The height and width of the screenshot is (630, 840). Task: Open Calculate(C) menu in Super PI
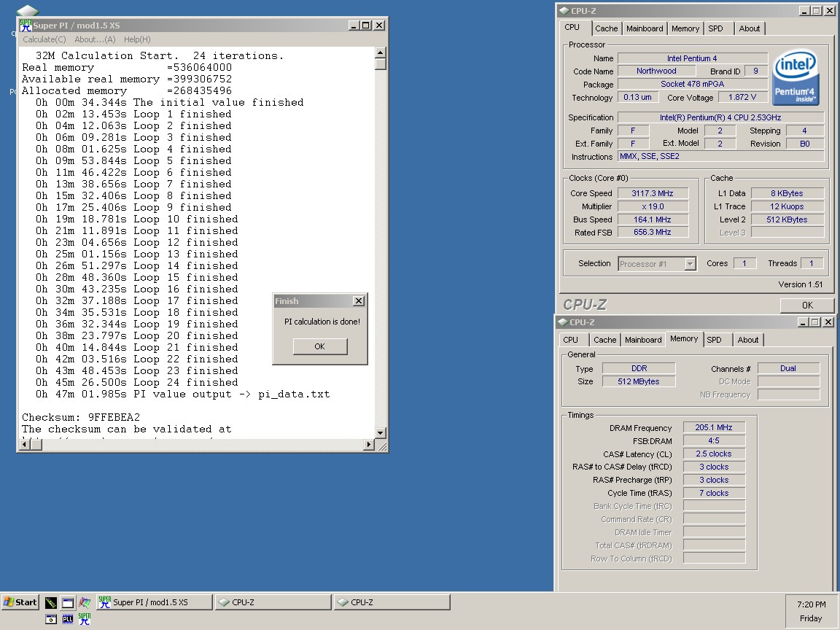[44, 39]
